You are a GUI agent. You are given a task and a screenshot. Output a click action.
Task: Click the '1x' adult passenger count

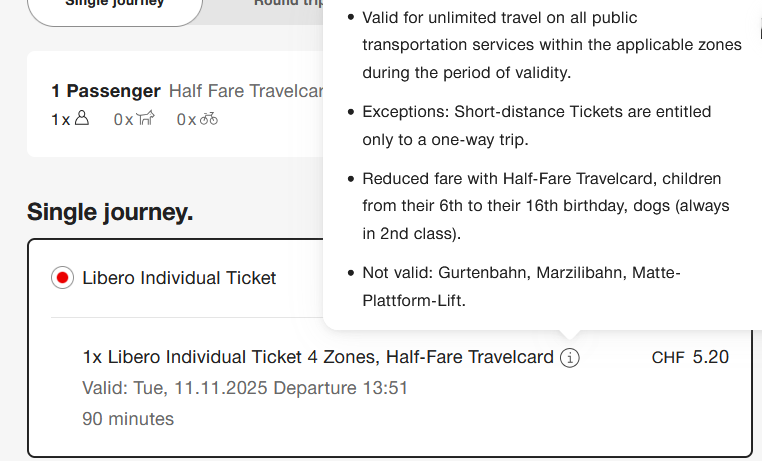click(61, 119)
